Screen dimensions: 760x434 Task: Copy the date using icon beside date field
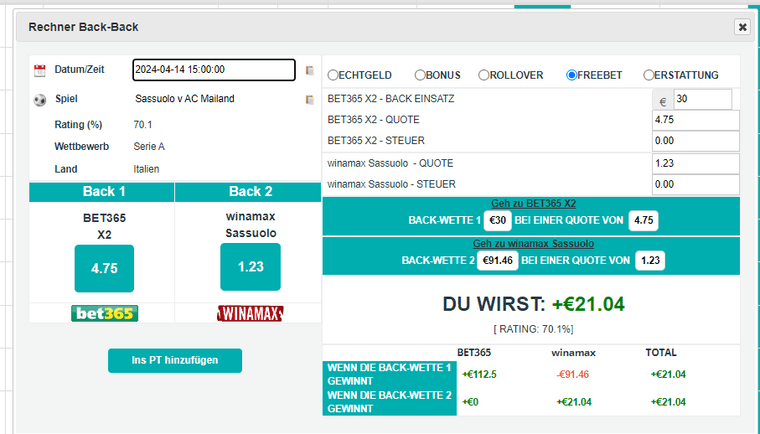(310, 70)
